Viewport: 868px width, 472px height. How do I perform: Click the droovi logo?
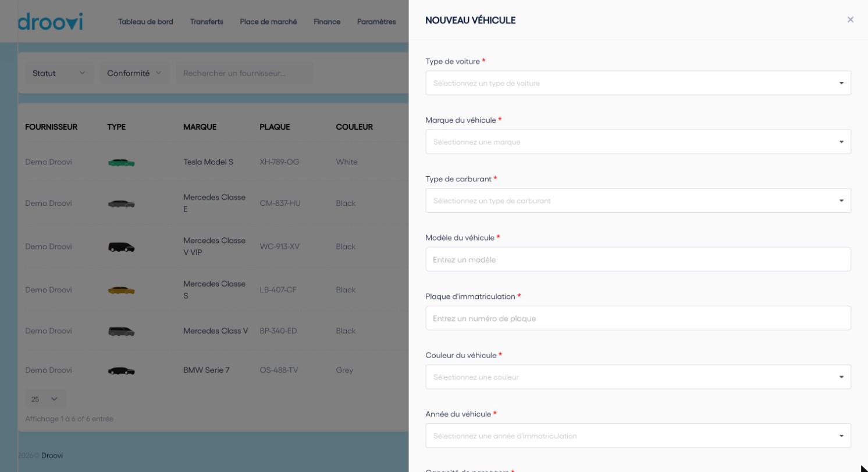click(x=50, y=22)
